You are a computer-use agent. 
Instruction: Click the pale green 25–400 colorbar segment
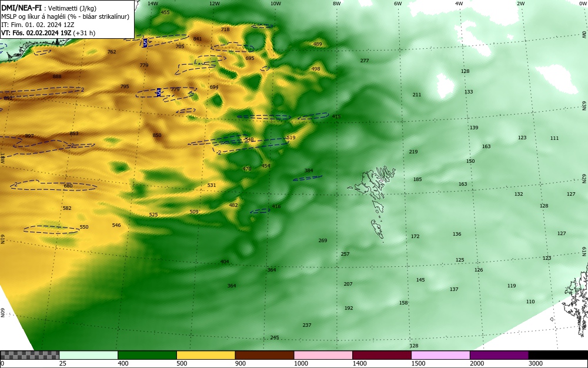[89, 355]
